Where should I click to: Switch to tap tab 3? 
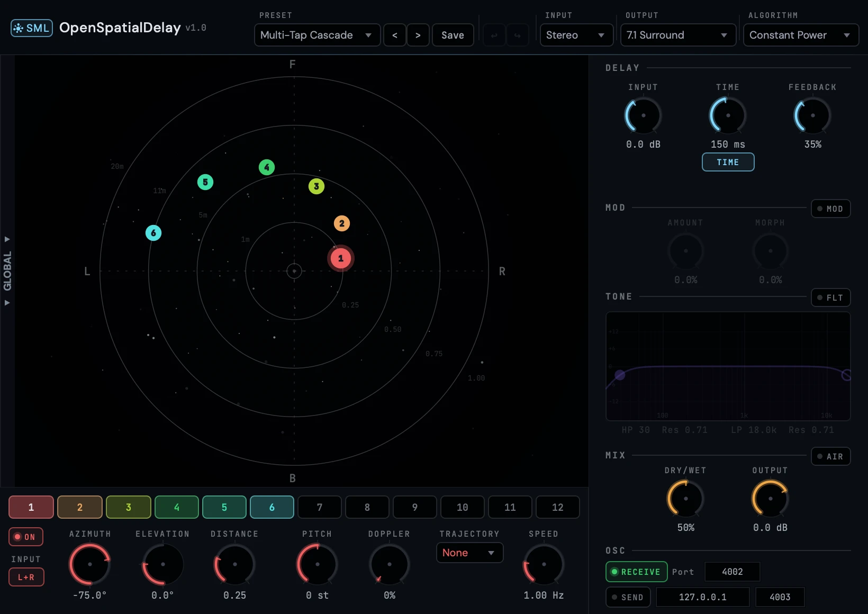129,507
